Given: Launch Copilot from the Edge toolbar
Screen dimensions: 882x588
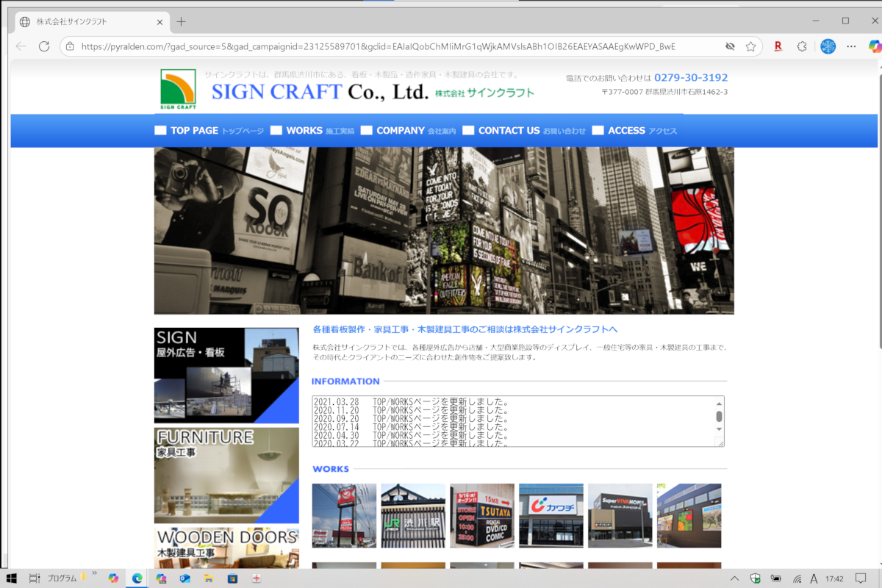Looking at the screenshot, I should 875,46.
